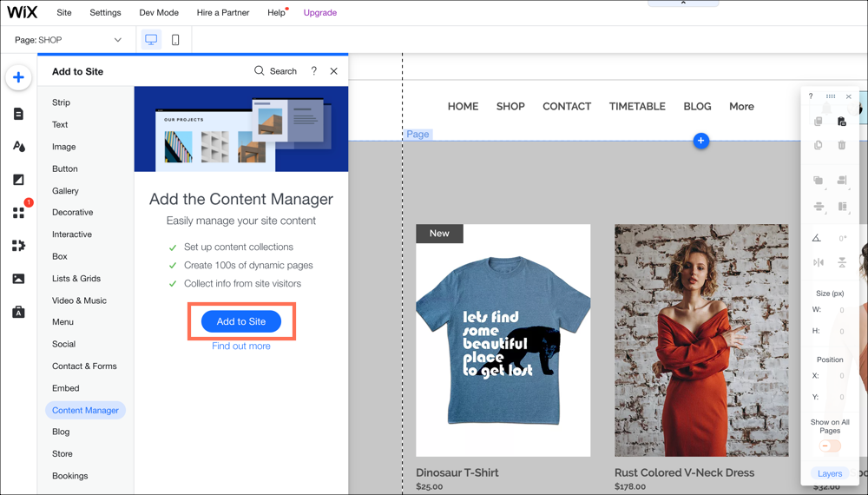The height and width of the screenshot is (495, 868).
Task: Click the Align icon in editor toolbar
Action: point(842,181)
